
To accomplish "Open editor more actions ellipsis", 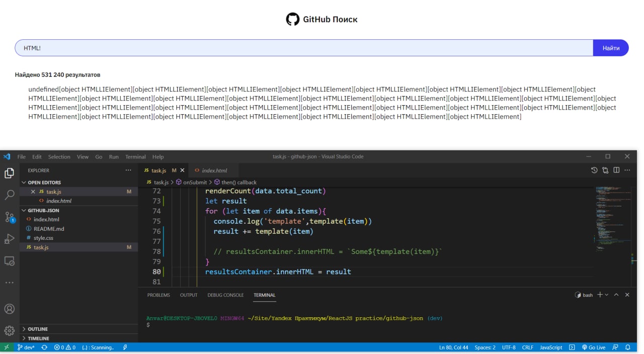I will pos(627,170).
